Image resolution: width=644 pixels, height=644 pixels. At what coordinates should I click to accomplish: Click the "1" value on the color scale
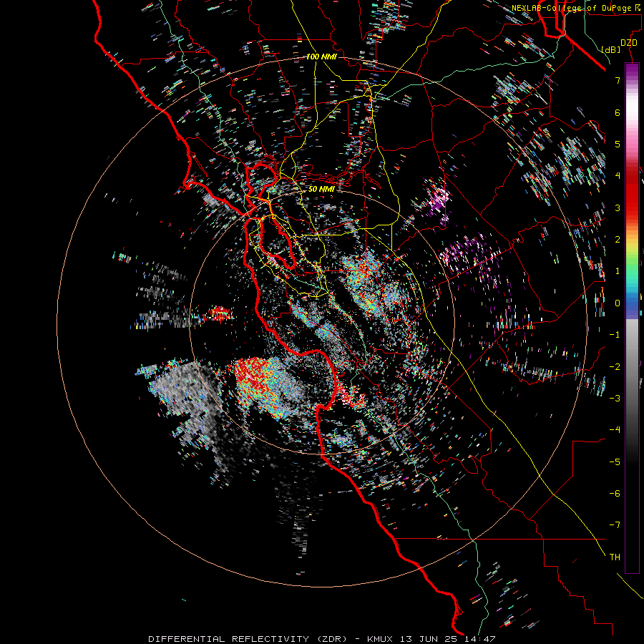click(618, 271)
